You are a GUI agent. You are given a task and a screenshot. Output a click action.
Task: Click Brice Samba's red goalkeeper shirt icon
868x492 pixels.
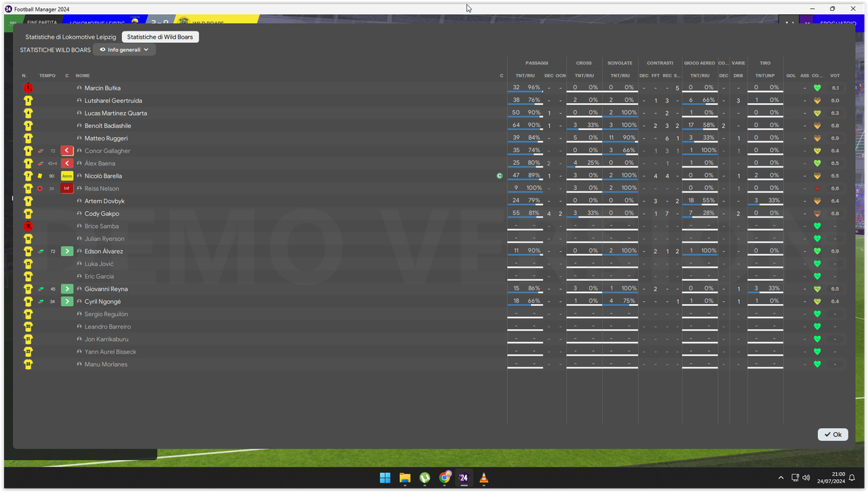point(28,226)
